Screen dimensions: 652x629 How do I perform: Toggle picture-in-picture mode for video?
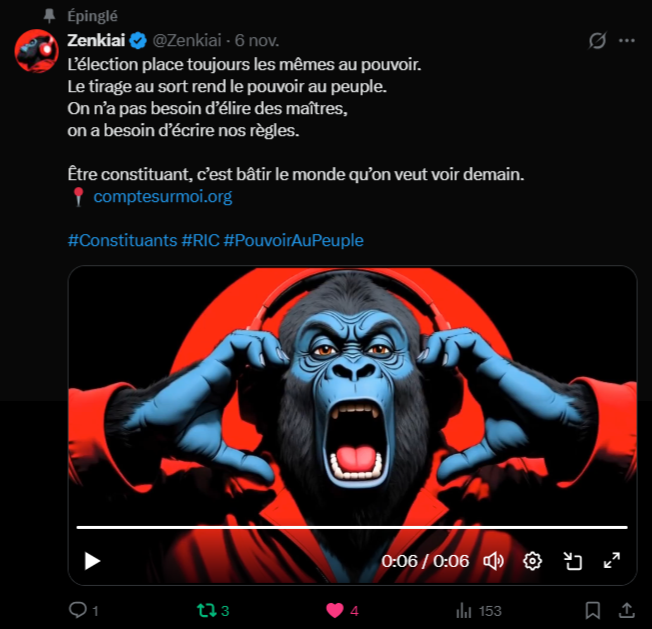coord(573,561)
